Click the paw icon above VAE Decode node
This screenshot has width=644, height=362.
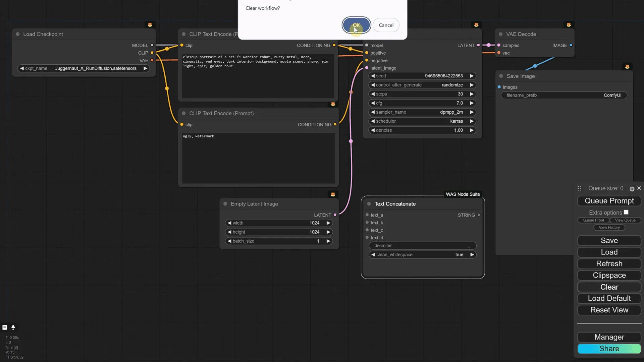click(x=569, y=24)
